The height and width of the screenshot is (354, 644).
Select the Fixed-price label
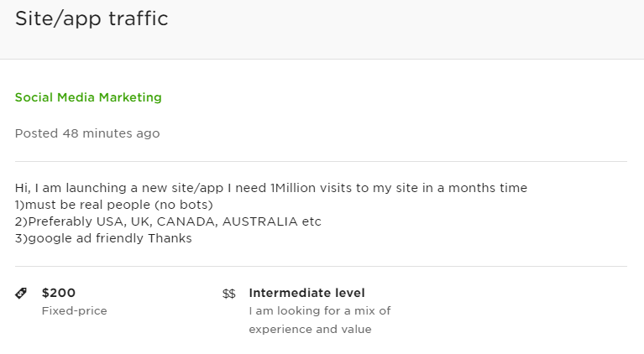point(74,311)
